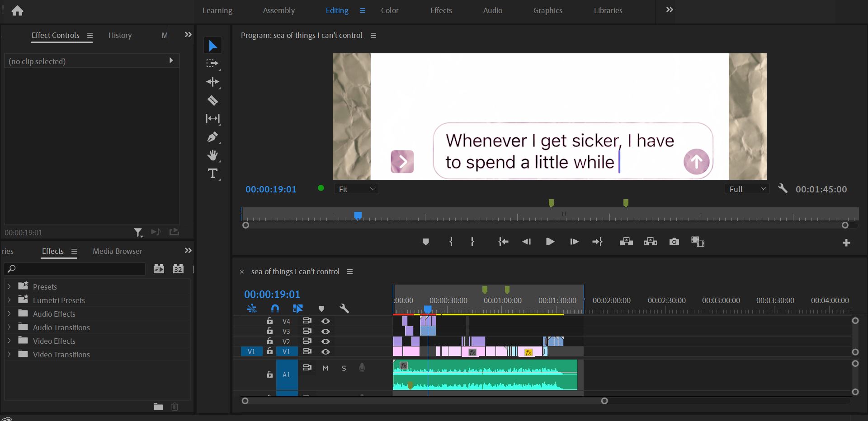868x421 pixels.
Task: Click the Extract icon in Program monitor
Action: (x=650, y=242)
